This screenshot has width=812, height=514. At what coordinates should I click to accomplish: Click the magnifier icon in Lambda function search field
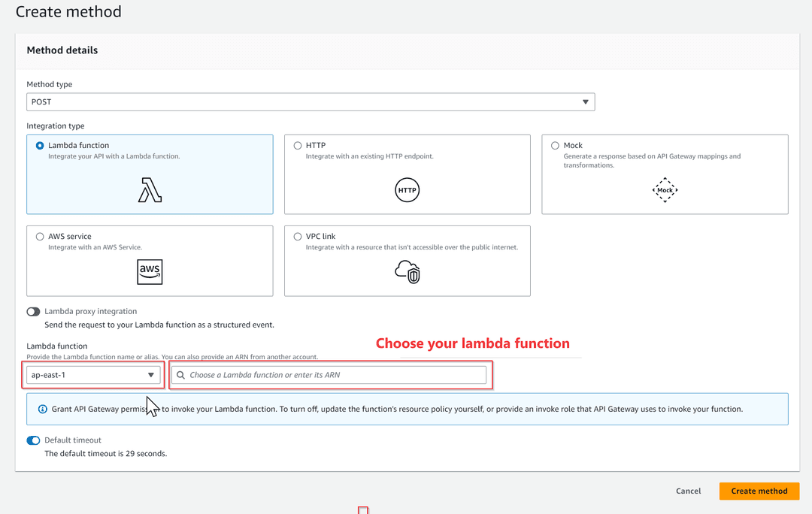[180, 374]
